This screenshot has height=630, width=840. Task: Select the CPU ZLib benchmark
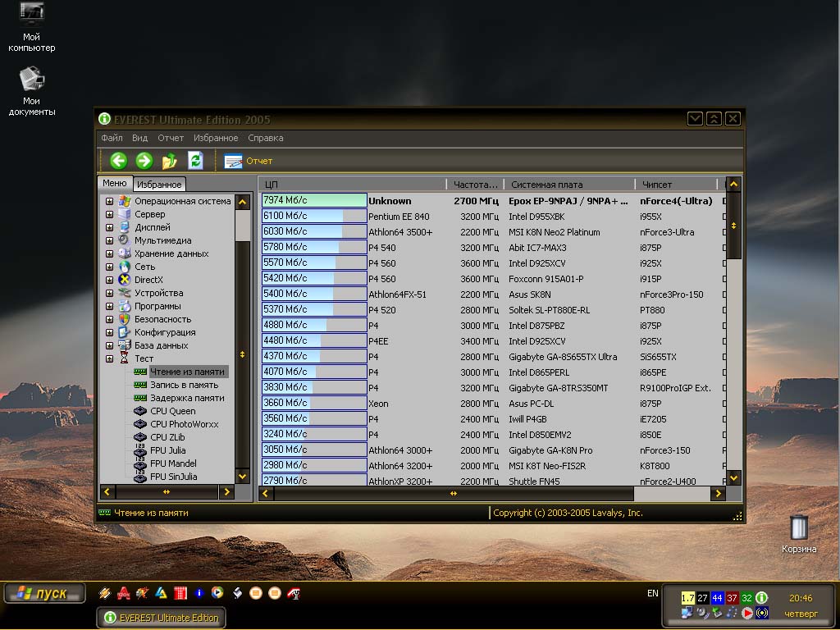(167, 437)
